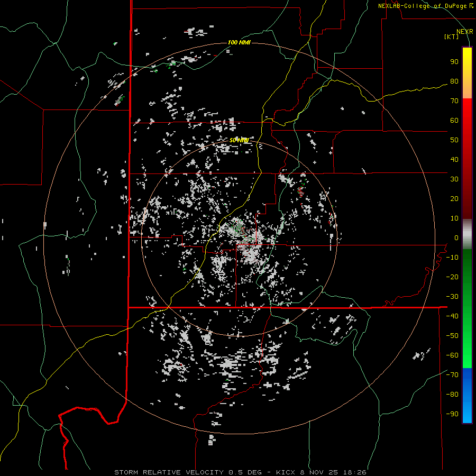
Task: Click the NEXR label above color scale
Action: point(465,32)
